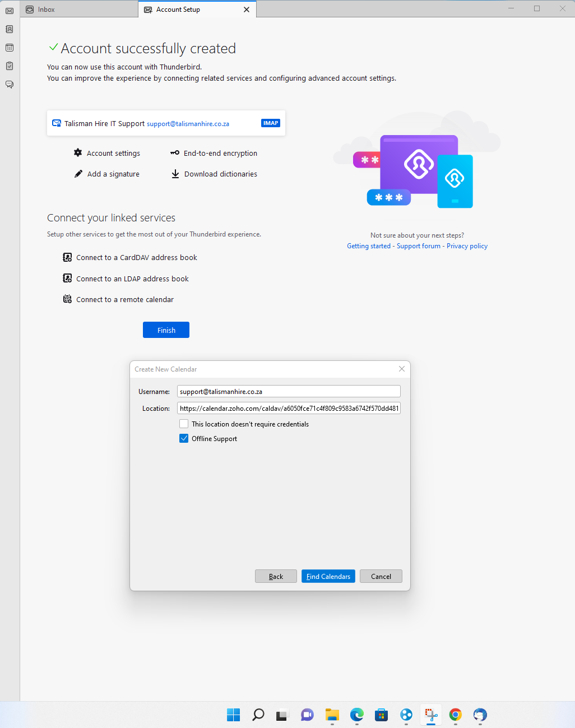Click the Username input field

(x=289, y=391)
